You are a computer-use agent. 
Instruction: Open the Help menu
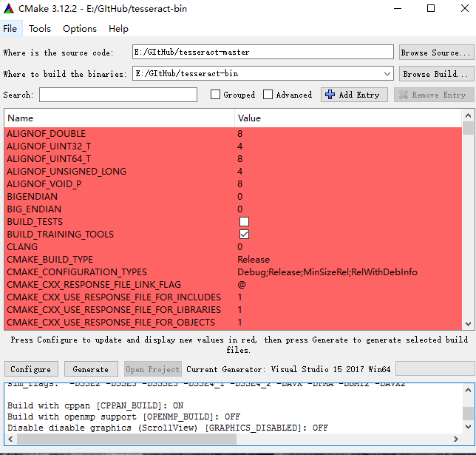[118, 29]
